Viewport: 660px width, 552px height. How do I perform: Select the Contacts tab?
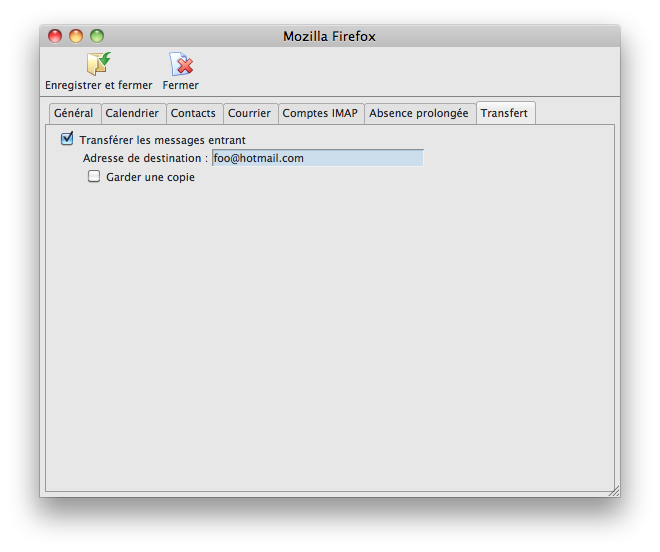click(194, 113)
